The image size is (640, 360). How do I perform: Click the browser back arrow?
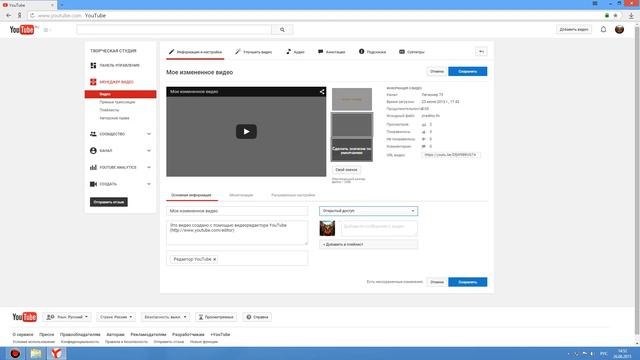click(9, 16)
